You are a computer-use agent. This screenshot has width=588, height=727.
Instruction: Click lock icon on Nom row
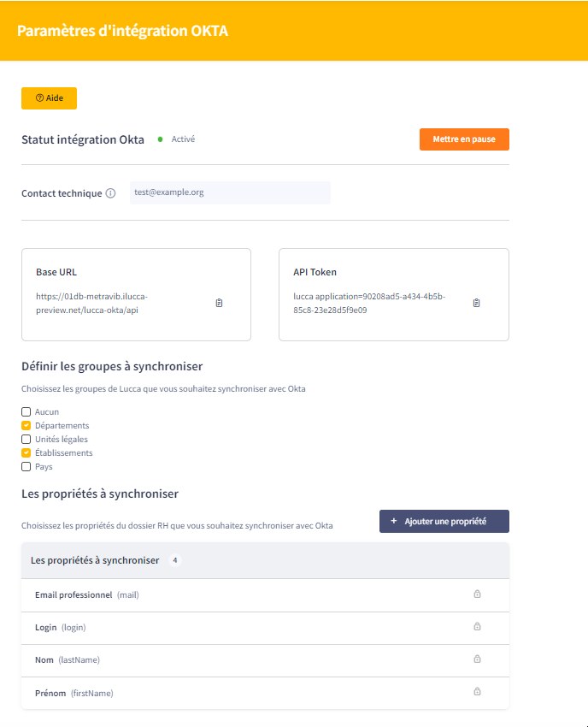point(477,659)
